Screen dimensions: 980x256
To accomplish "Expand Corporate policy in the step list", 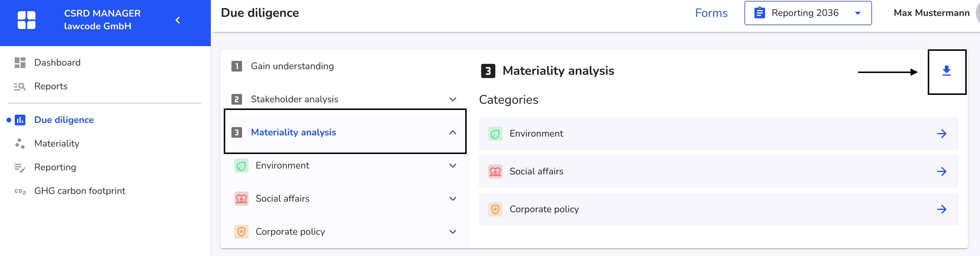I will [452, 232].
